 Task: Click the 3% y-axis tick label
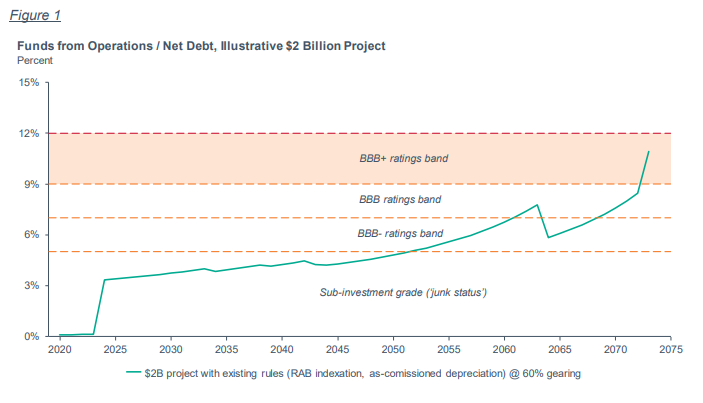pos(32,286)
